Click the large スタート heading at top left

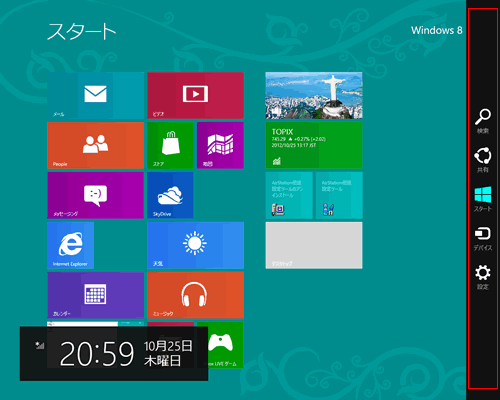pyautogui.click(x=82, y=31)
